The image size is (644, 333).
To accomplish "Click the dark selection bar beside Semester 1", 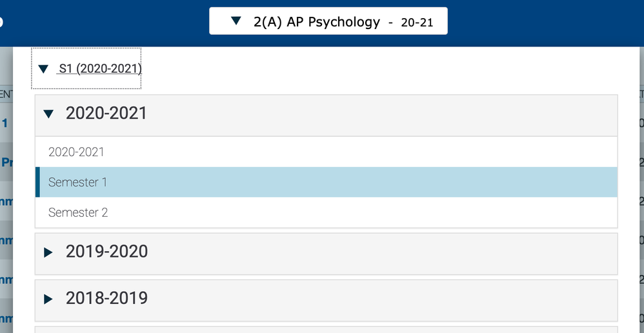I will tap(37, 182).
